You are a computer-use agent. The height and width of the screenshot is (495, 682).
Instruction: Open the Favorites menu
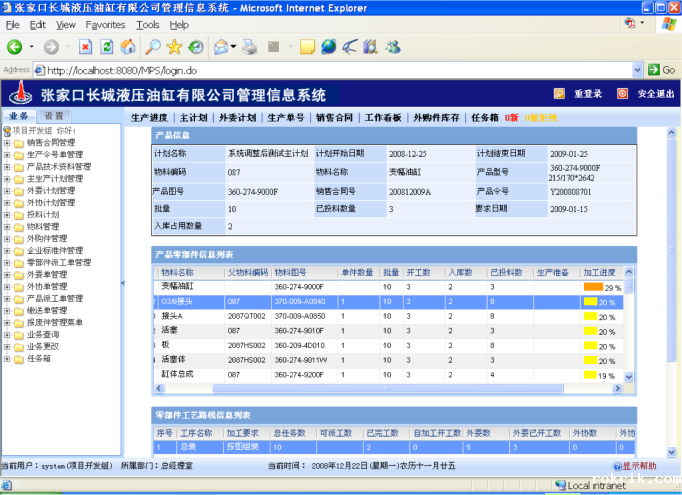105,24
